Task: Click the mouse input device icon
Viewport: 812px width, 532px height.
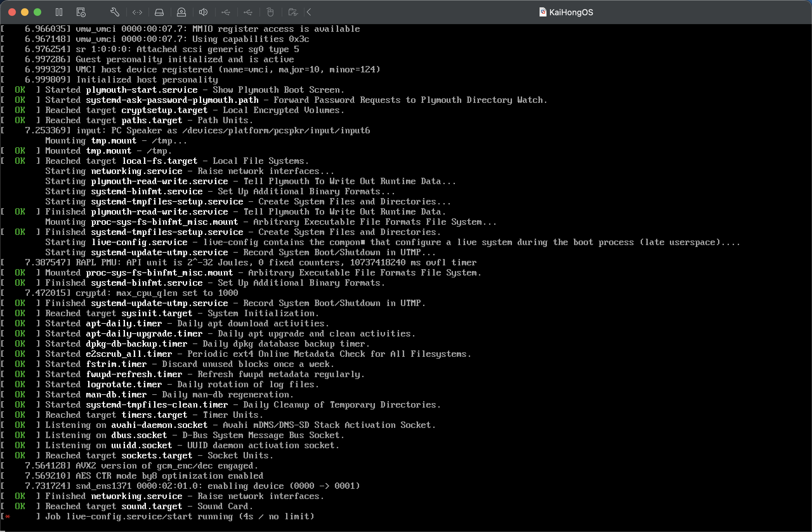Action: 270,12
